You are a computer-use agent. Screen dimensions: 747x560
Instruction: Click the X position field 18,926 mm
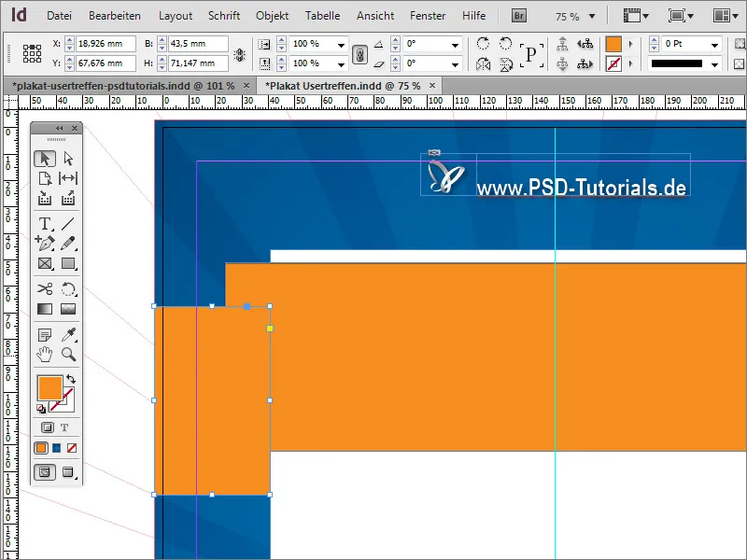click(x=106, y=44)
